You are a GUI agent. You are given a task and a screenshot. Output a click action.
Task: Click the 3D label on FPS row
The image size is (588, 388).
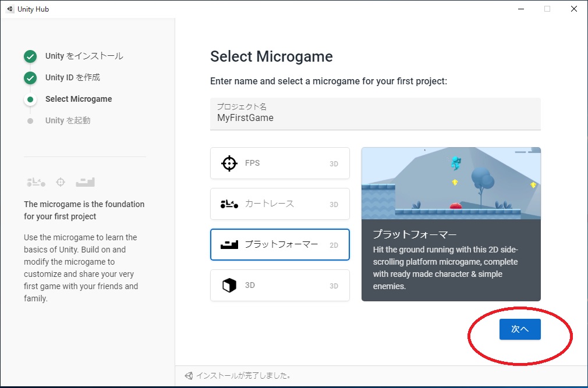[334, 163]
